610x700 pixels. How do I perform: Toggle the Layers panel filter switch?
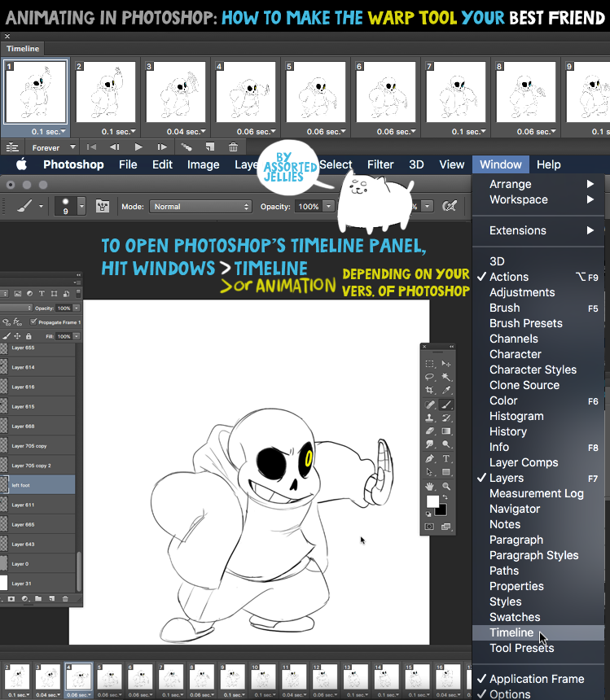78,293
